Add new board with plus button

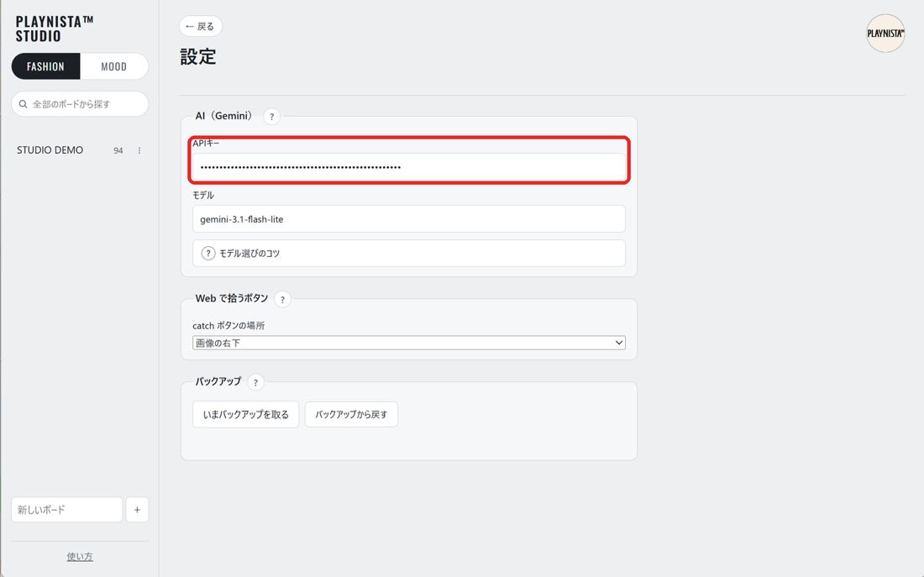click(x=137, y=510)
